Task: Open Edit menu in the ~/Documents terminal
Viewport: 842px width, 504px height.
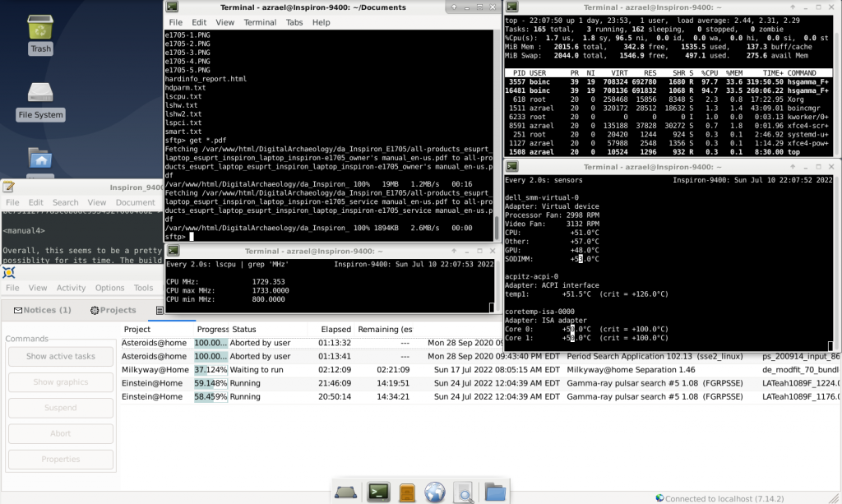Action: pos(199,22)
